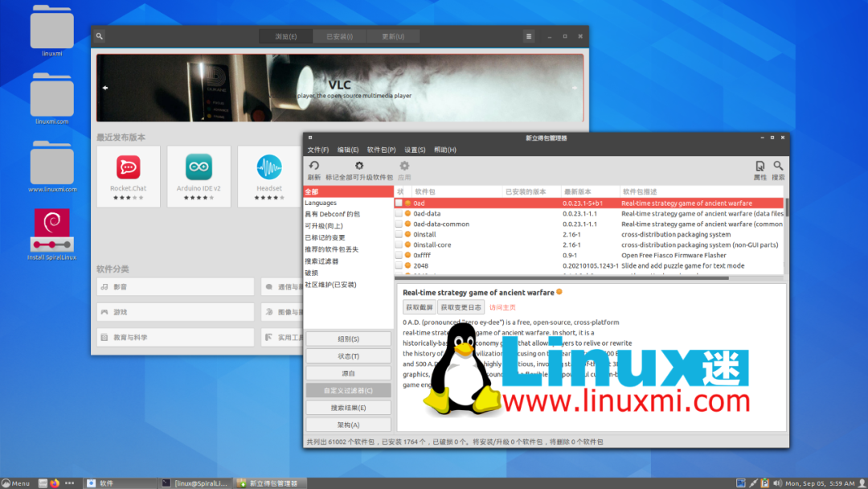Click the 标记全部可升级软件包 gear icon
This screenshot has height=489, width=868.
[x=359, y=166]
